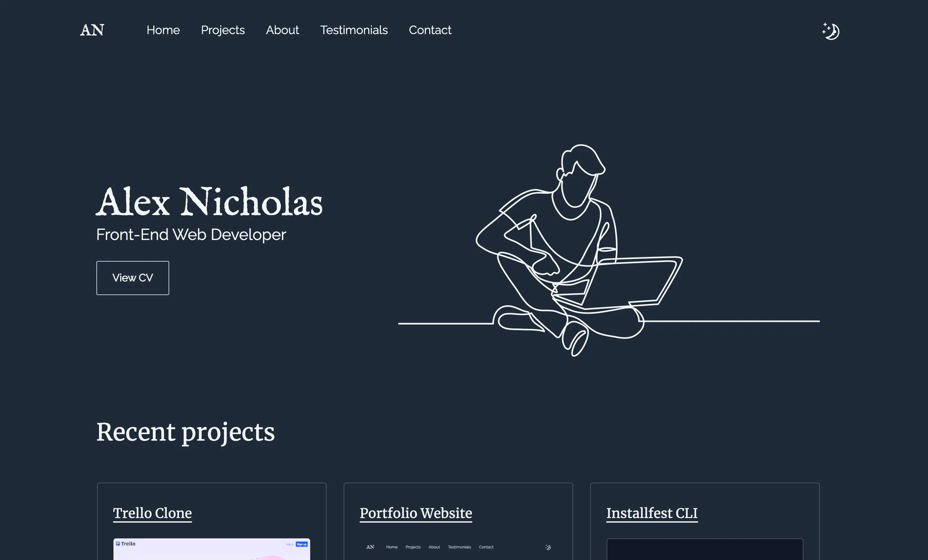Click the AN monogram logo icon
The image size is (928, 560).
tap(91, 29)
